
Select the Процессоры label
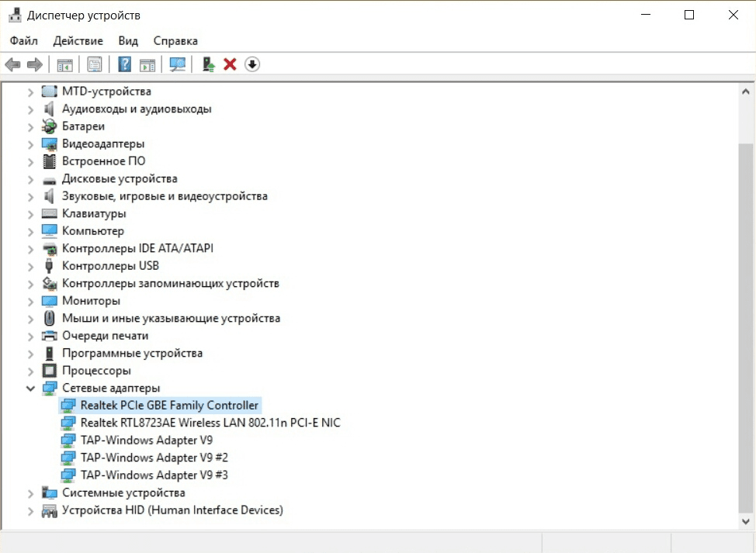coord(96,371)
